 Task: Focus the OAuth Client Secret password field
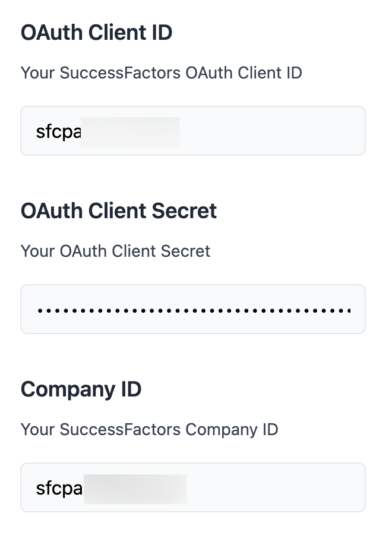pos(193,309)
